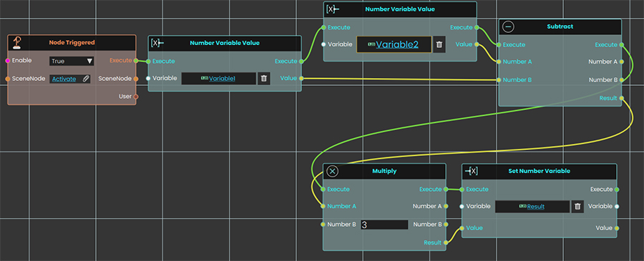Click the Variable1 node Variable input pin
This screenshot has width=644, height=261.
pyautogui.click(x=148, y=78)
